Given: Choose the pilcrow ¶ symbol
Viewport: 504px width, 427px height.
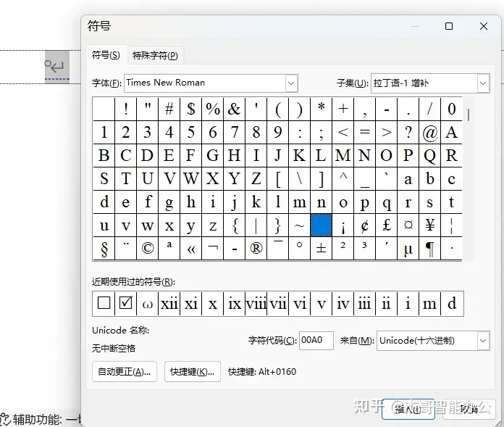Looking at the screenshot, I should click(429, 248).
